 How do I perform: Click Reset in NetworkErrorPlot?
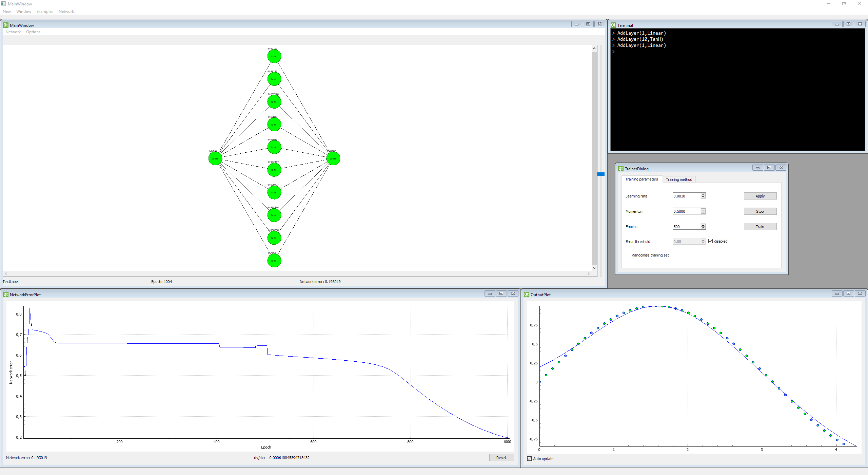click(x=501, y=458)
